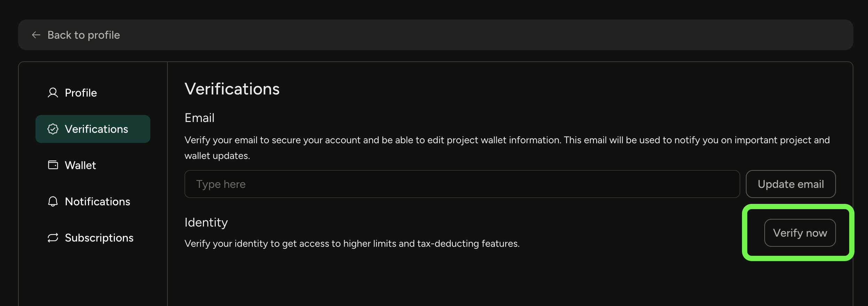
Task: Click the identity verification description text
Action: tap(352, 243)
